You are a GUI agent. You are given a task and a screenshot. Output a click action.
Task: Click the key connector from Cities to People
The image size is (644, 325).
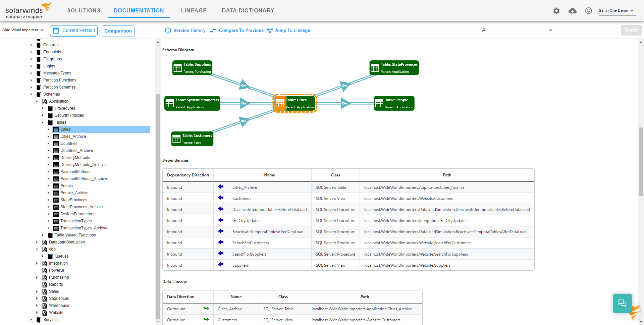pyautogui.click(x=345, y=103)
